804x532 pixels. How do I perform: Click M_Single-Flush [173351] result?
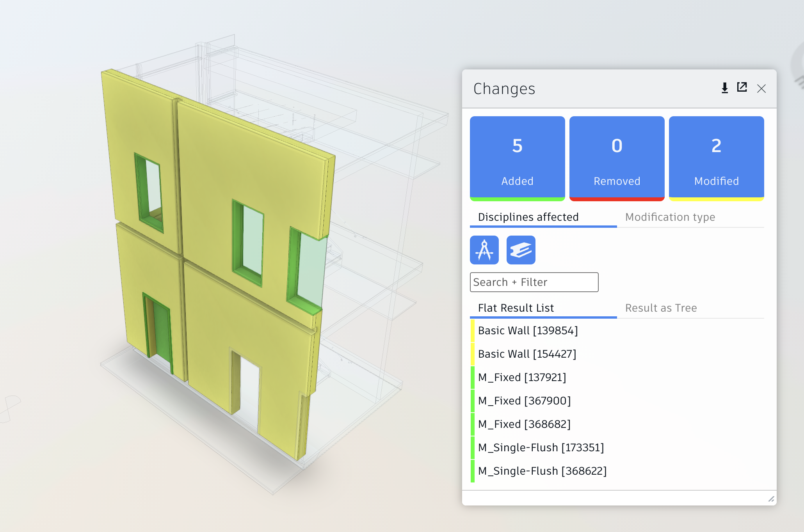click(541, 448)
